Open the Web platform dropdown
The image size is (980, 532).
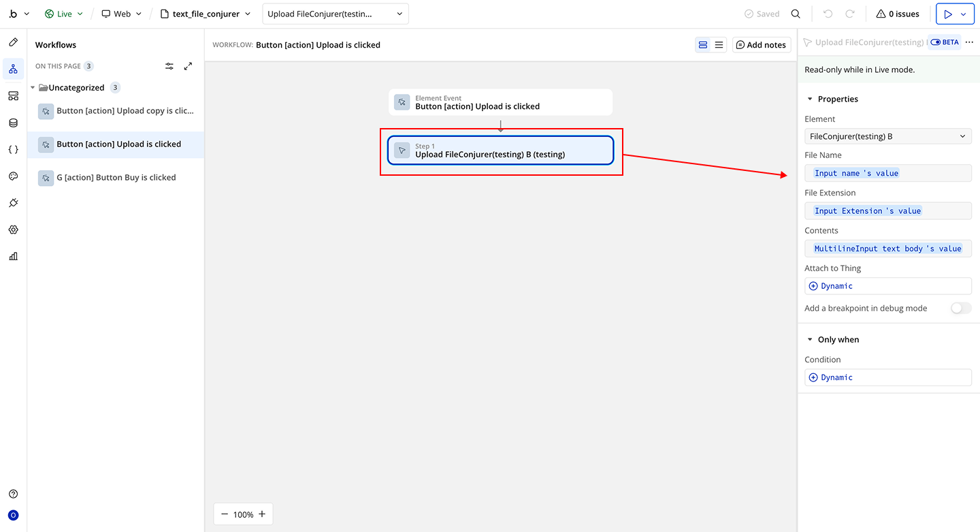pos(122,14)
